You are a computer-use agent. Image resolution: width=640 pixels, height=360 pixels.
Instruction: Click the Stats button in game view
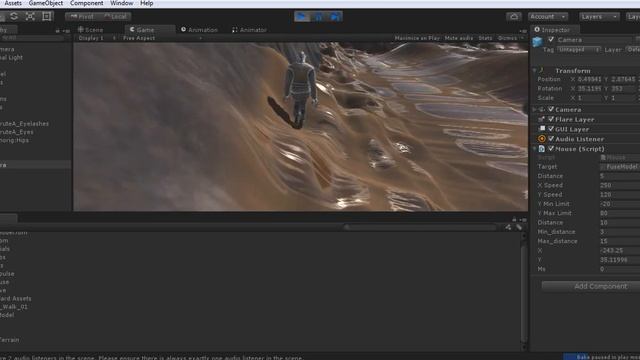click(485, 38)
